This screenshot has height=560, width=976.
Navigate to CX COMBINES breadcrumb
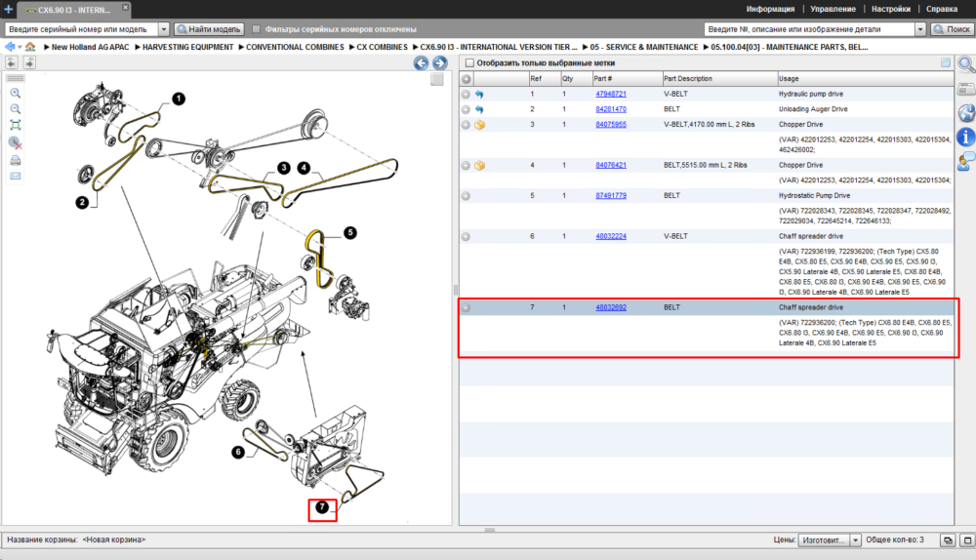(x=382, y=47)
